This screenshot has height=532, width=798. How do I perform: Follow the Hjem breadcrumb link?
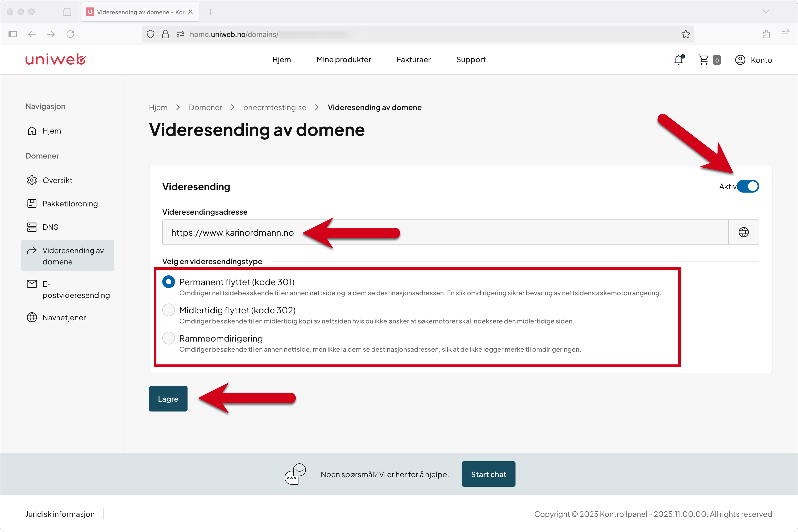158,107
